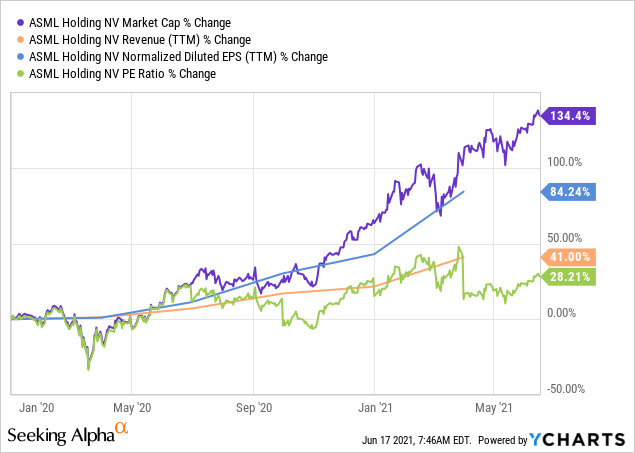Click the purple Market Cap legend dot
Image resolution: width=635 pixels, height=453 pixels.
click(x=21, y=23)
